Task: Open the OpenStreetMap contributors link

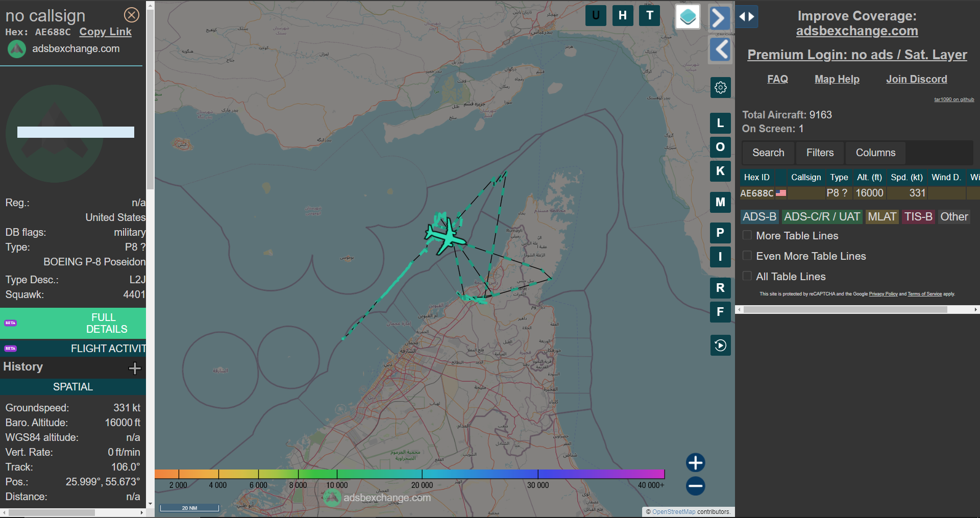Action: coord(673,512)
